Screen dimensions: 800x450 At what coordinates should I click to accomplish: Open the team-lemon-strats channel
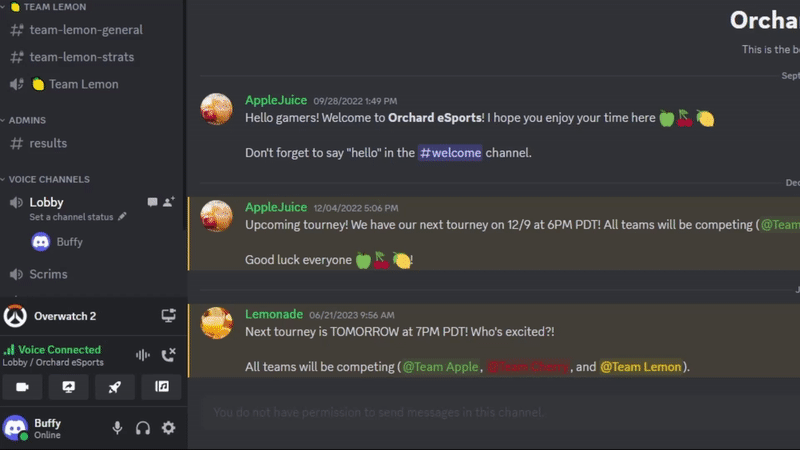(81, 57)
